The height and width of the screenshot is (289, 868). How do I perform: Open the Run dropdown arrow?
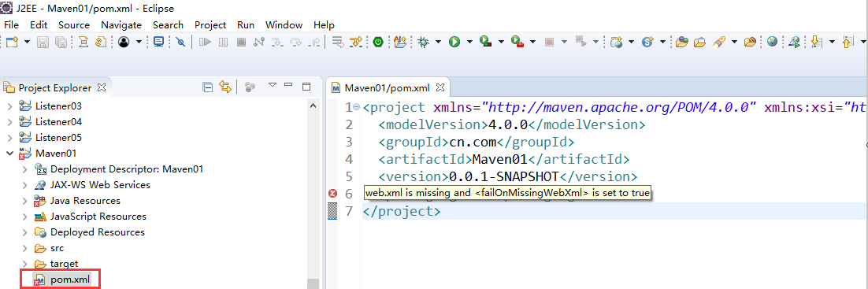pos(469,42)
